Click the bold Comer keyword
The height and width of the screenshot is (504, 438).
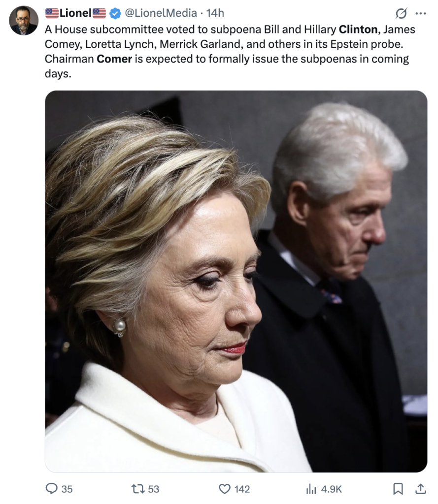(114, 59)
